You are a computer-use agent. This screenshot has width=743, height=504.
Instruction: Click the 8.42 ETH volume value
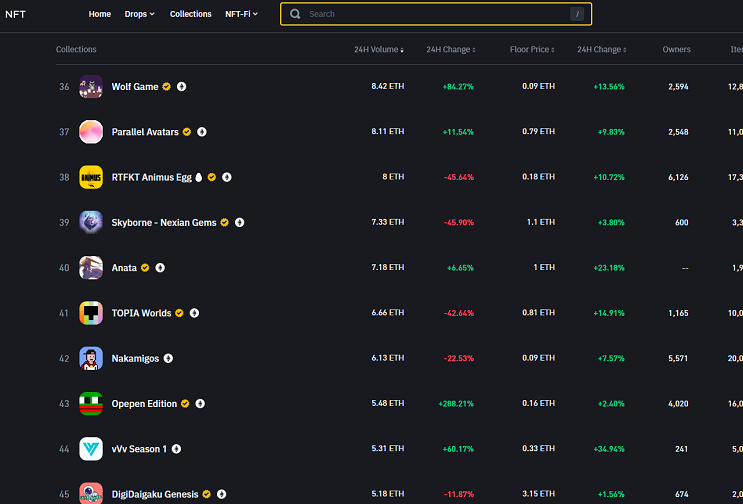click(388, 86)
